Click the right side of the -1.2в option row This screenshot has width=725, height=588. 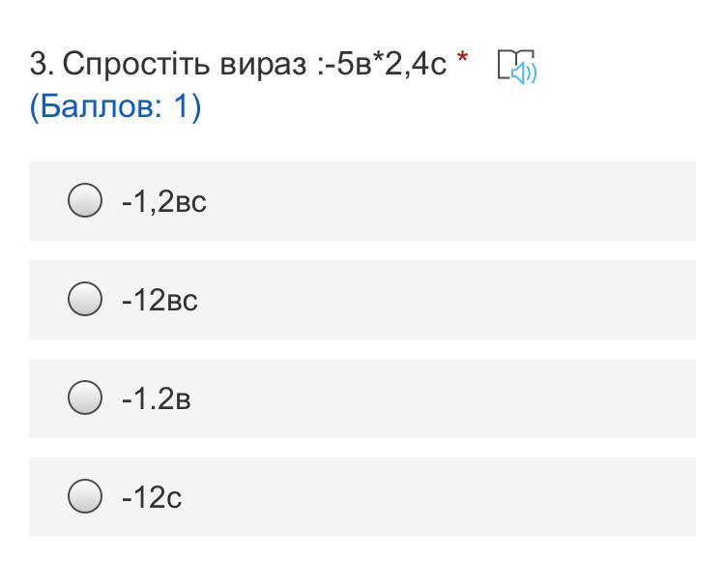[580, 398]
